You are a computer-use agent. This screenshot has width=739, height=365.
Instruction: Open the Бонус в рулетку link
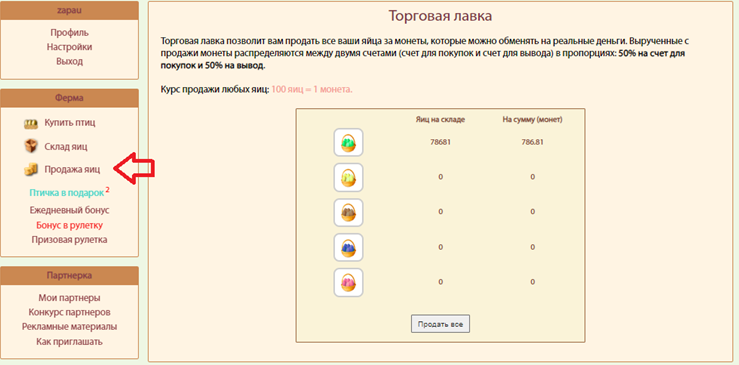[69, 225]
